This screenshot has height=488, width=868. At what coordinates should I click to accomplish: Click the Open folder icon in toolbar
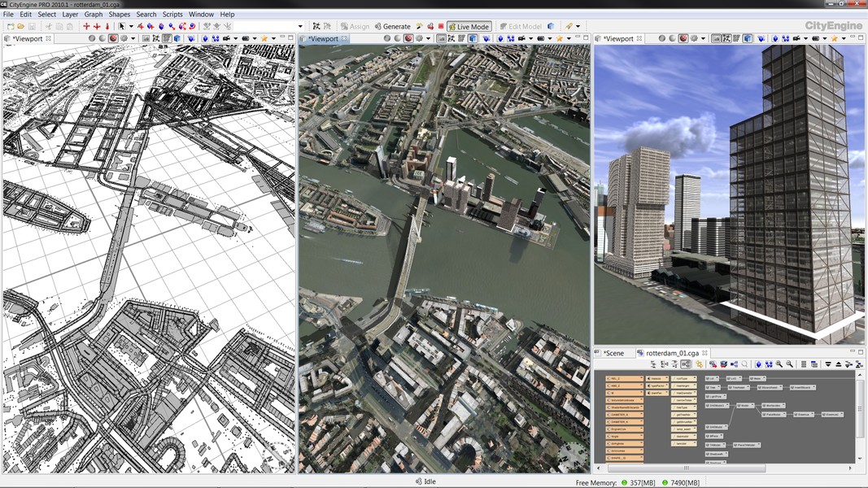pos(20,27)
